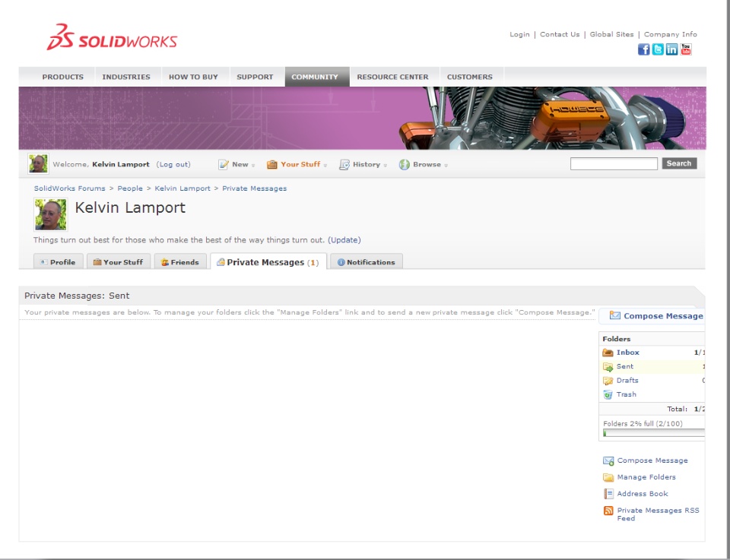Screen dimensions: 730x560
Task: Open Private Messages breadcrumb link
Action: (x=254, y=188)
